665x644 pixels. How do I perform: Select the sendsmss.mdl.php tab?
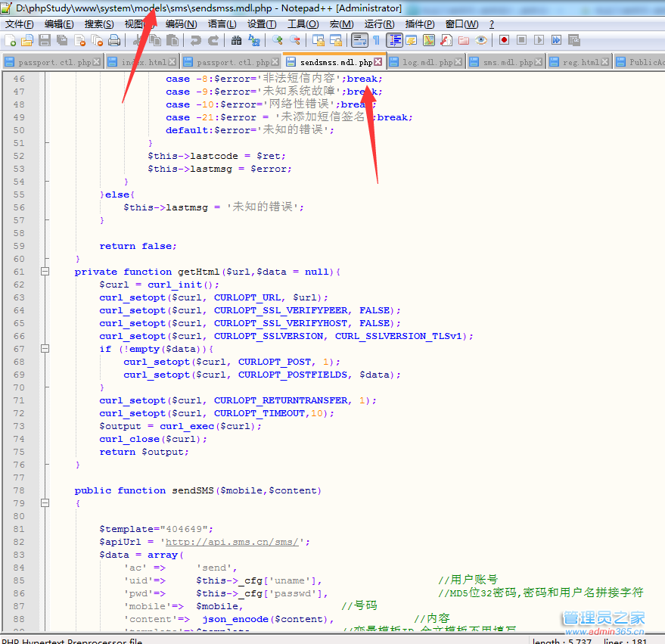pos(334,62)
